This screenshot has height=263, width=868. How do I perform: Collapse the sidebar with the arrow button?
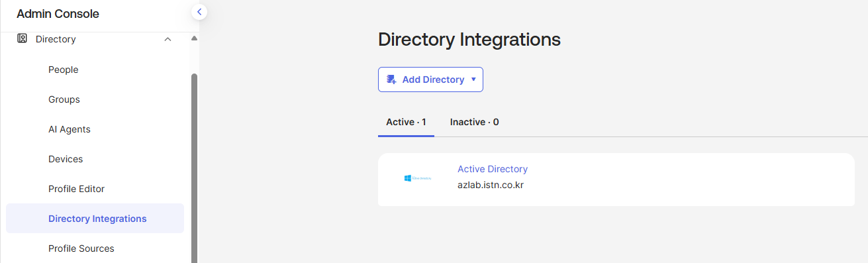[x=199, y=11]
